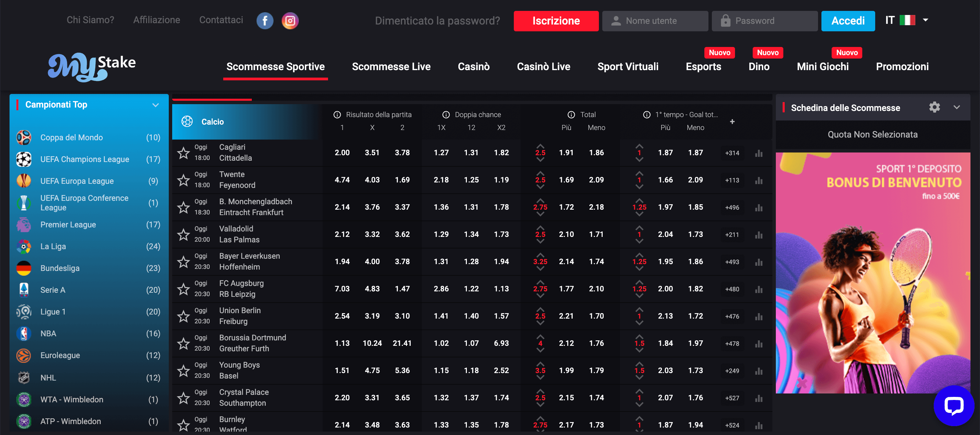Show stats chart for Borussia Dortmund match
This screenshot has width=980, height=435.
pos(758,343)
